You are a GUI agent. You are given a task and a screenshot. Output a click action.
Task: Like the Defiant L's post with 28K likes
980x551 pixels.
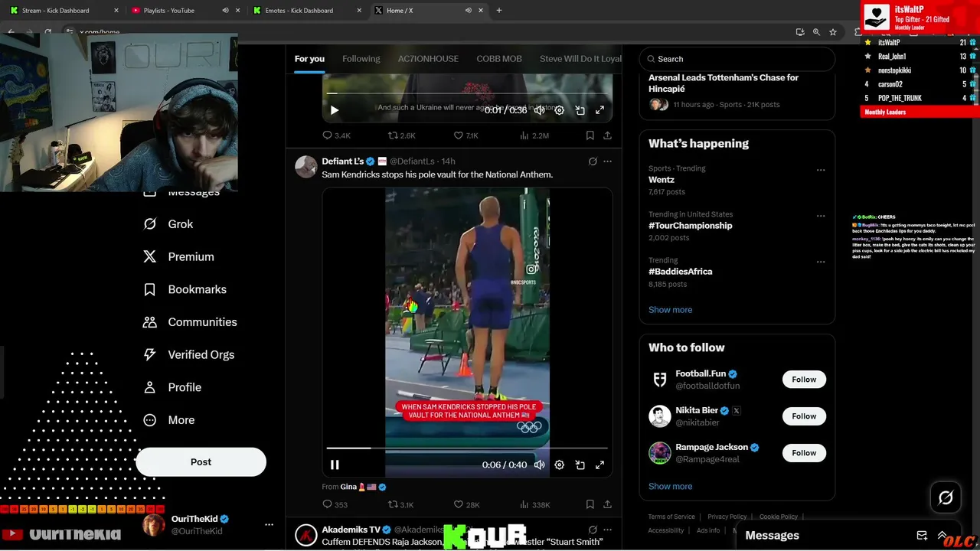click(466, 504)
